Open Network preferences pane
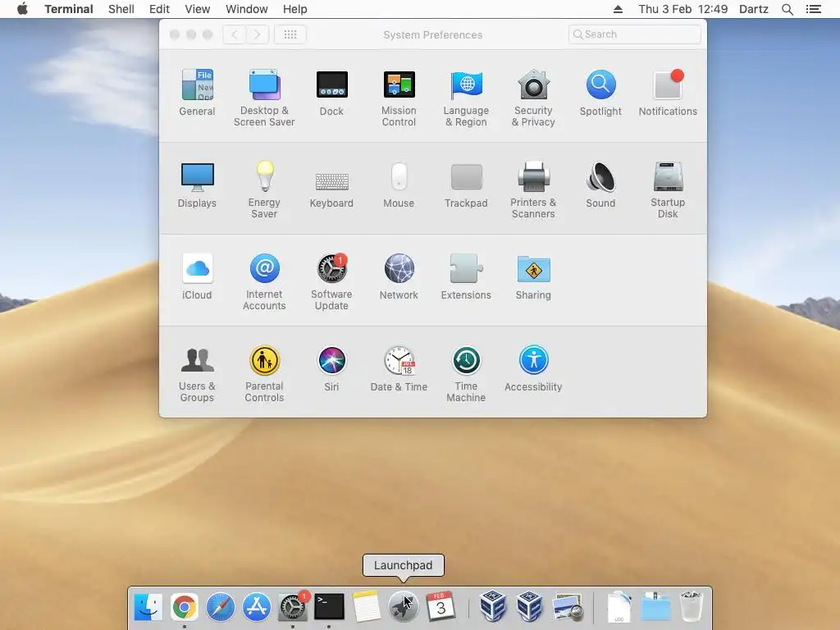This screenshot has width=840, height=630. (399, 276)
